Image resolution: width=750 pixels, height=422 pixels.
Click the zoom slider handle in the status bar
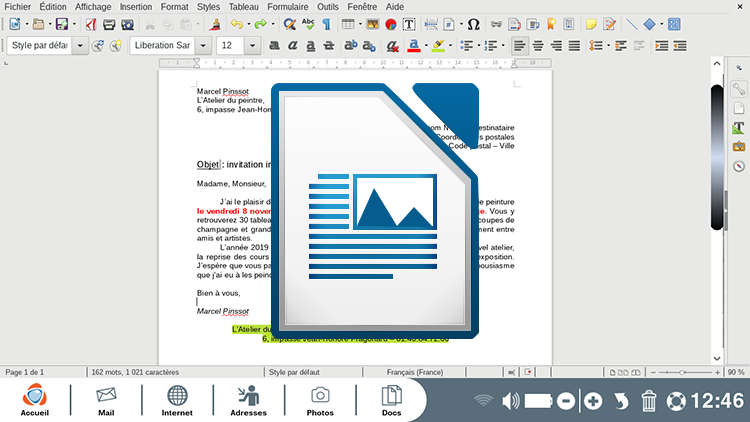(683, 372)
